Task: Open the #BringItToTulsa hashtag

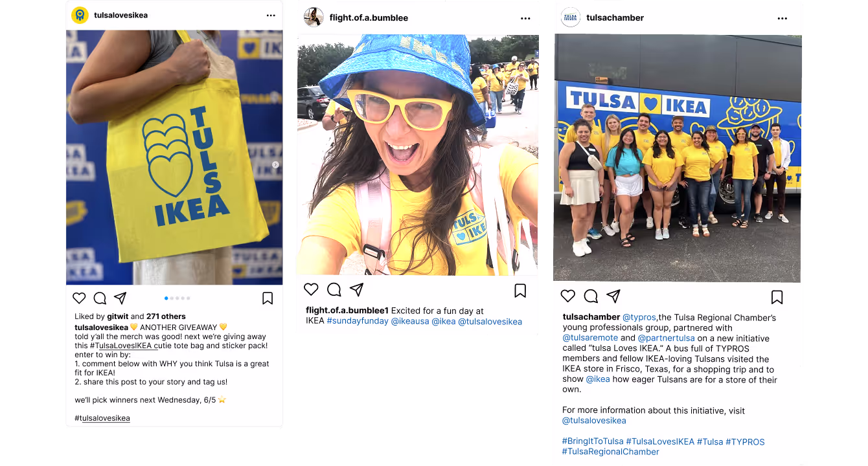Action: pos(593,441)
